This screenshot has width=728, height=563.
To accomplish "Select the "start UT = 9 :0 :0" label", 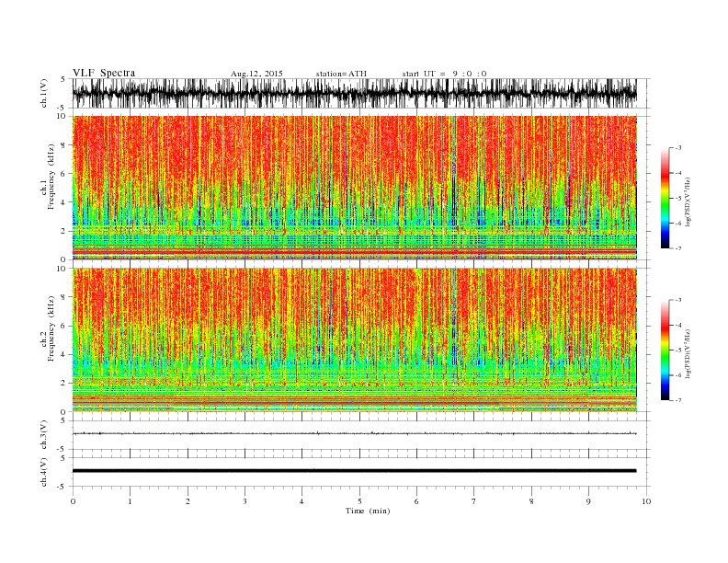I will [444, 74].
